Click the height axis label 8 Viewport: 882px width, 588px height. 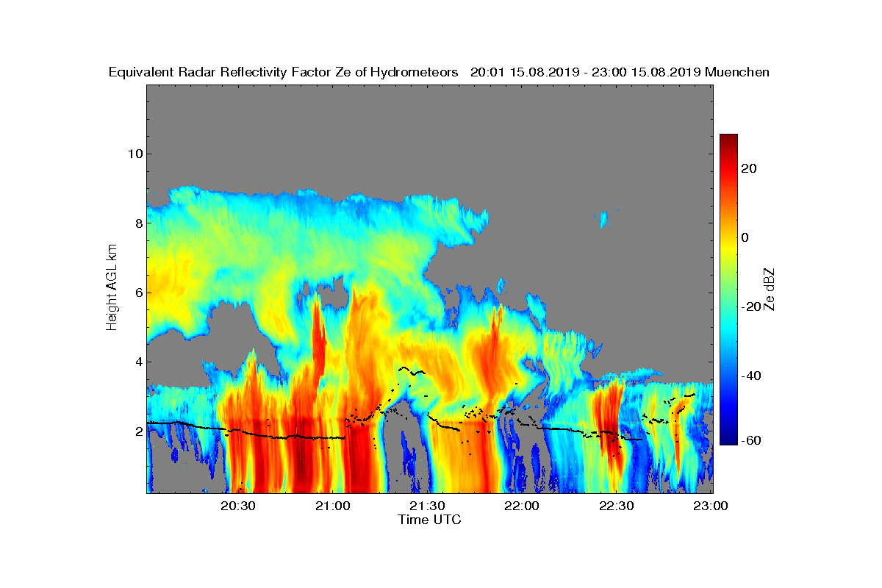(138, 223)
